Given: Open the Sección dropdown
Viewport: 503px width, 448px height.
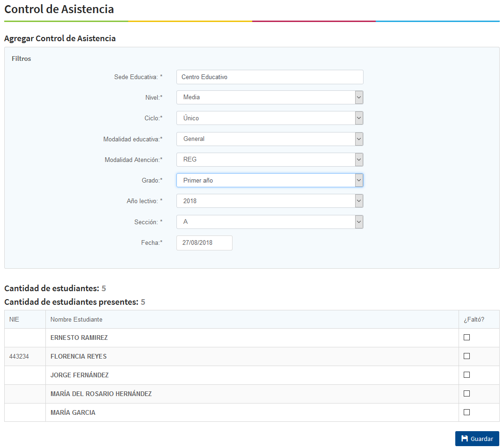Looking at the screenshot, I should click(270, 222).
